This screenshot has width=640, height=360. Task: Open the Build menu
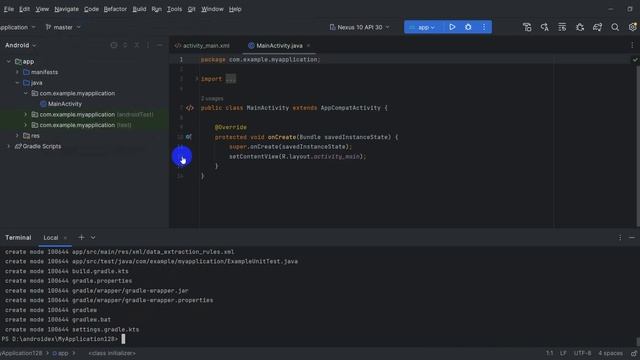click(x=139, y=9)
